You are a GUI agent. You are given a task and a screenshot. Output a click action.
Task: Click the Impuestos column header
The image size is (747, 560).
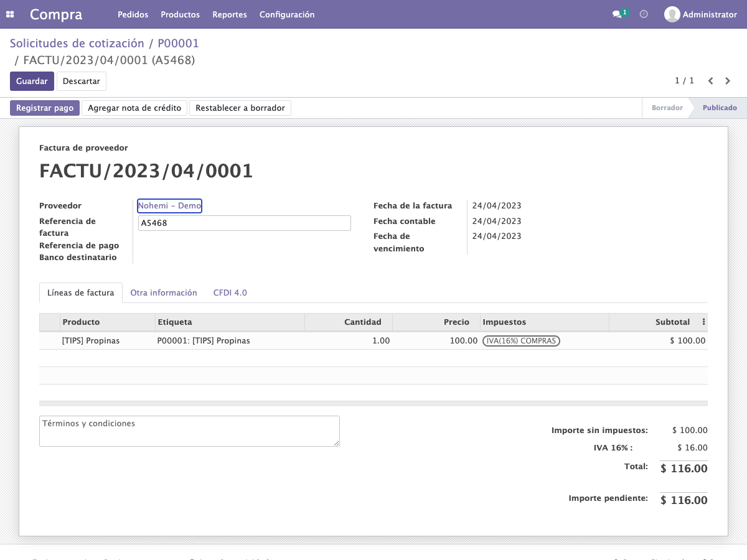[545, 322]
